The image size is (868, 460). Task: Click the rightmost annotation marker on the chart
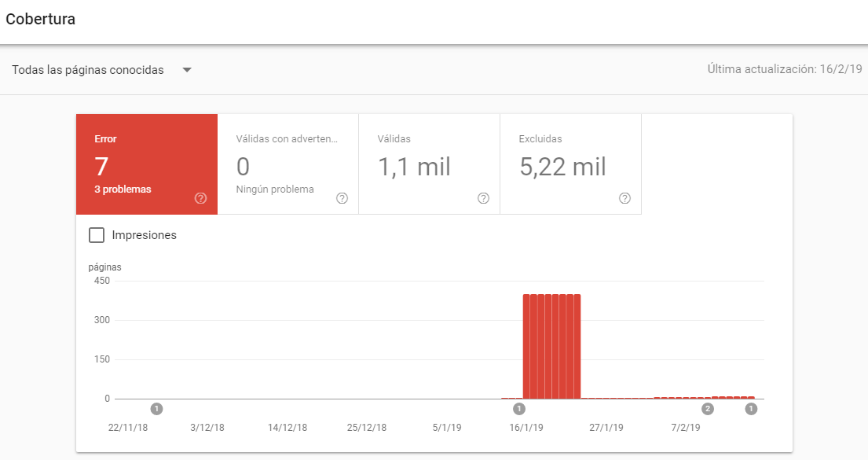click(x=751, y=409)
